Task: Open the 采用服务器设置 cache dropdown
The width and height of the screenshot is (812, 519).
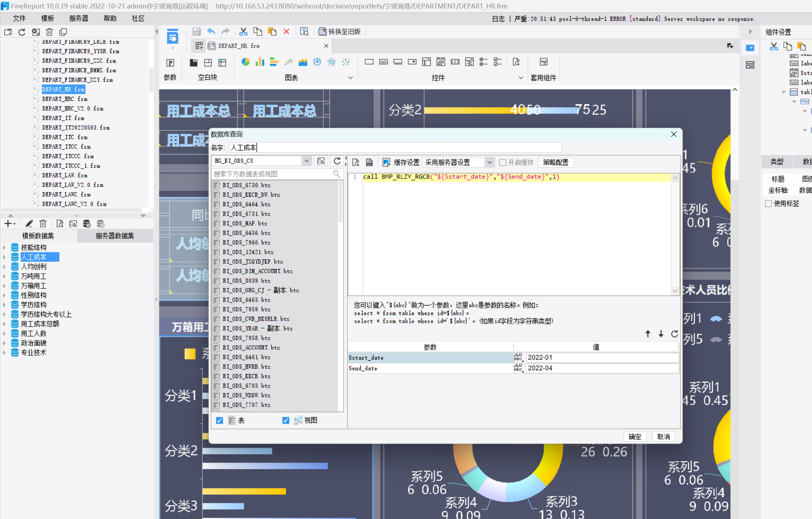Action: click(x=489, y=163)
